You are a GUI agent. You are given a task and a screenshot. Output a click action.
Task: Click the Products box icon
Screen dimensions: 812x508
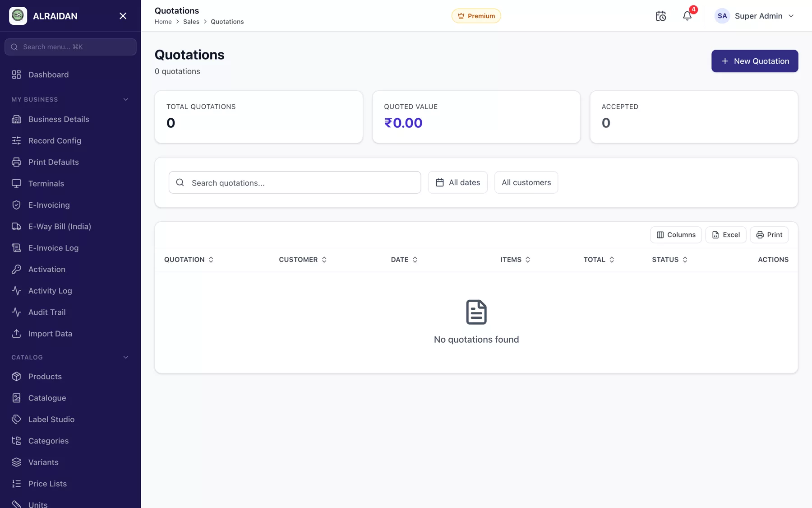tap(16, 377)
